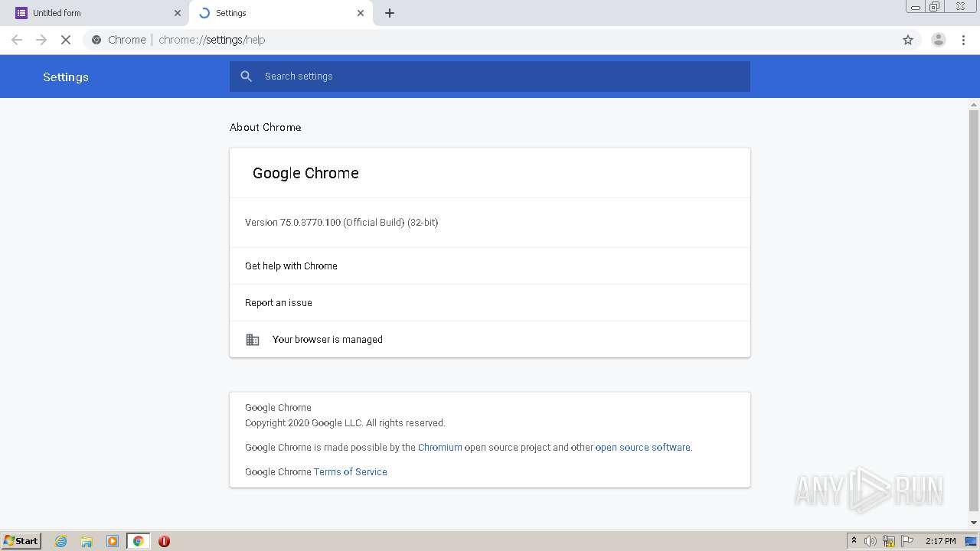
Task: Restore down the Chrome window
Action: pyautogui.click(x=935, y=7)
